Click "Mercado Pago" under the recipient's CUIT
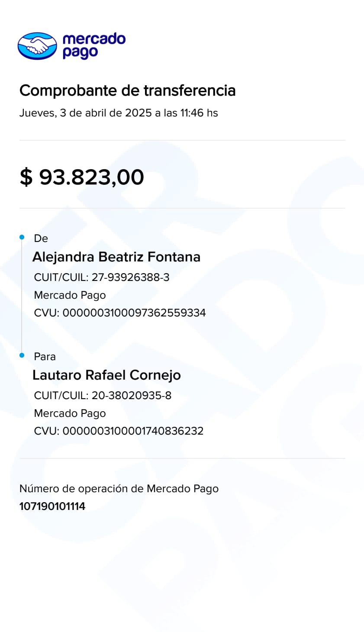 [x=70, y=413]
